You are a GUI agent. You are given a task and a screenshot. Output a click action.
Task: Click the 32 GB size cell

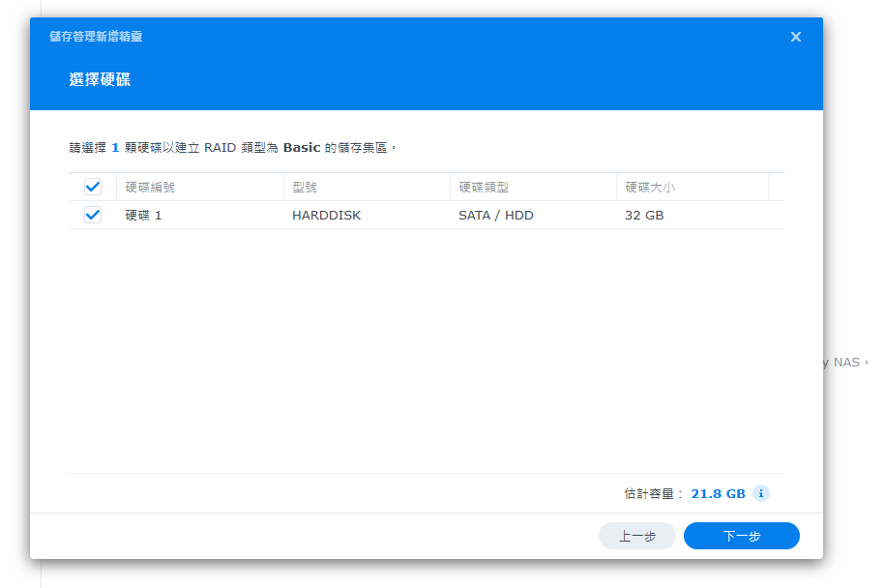[644, 216]
